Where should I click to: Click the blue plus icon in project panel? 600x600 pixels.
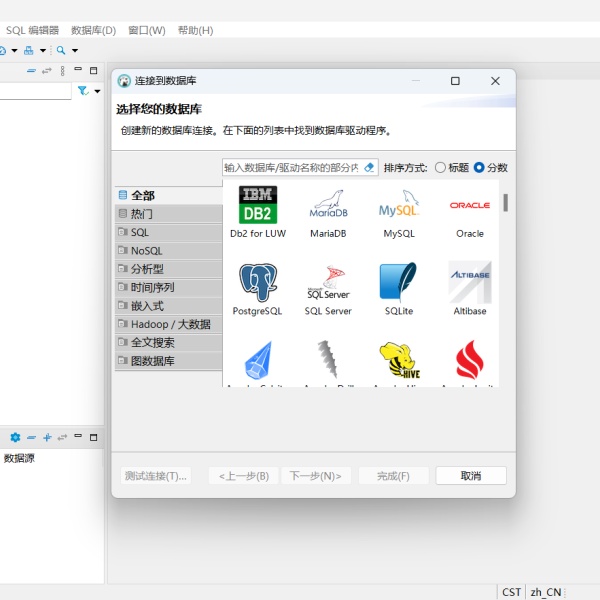coord(47,437)
